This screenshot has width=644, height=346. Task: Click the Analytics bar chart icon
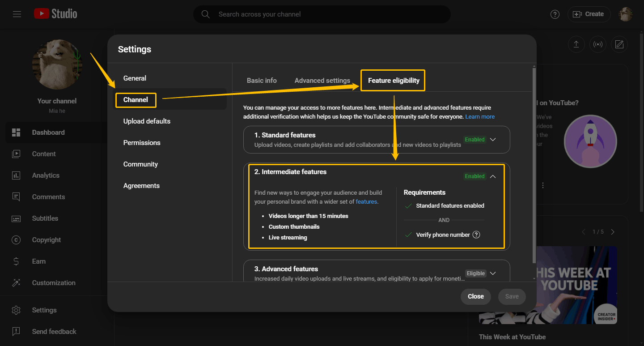point(16,175)
